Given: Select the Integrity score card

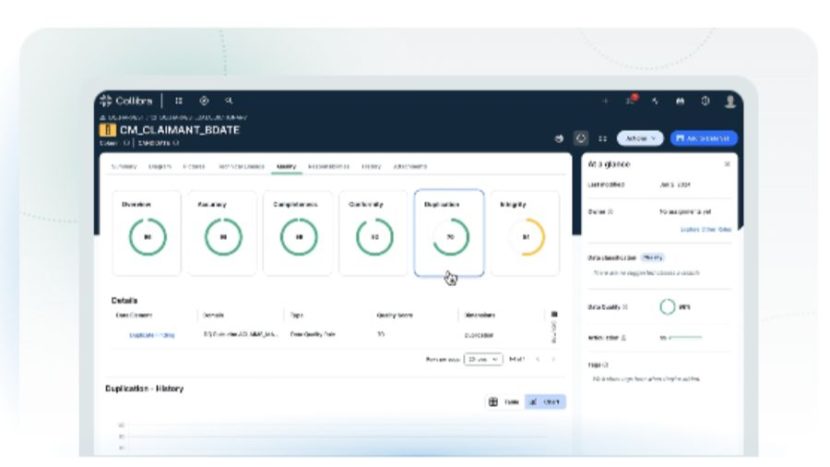Looking at the screenshot, I should point(525,233).
